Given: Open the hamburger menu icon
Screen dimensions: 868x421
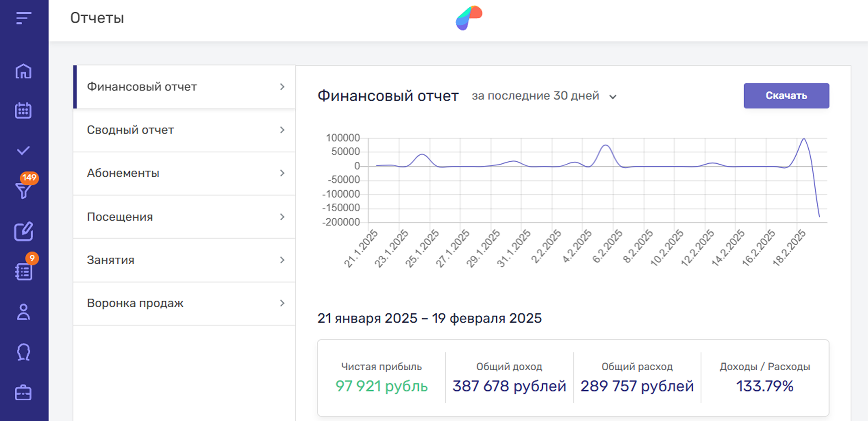Looking at the screenshot, I should pyautogui.click(x=23, y=18).
